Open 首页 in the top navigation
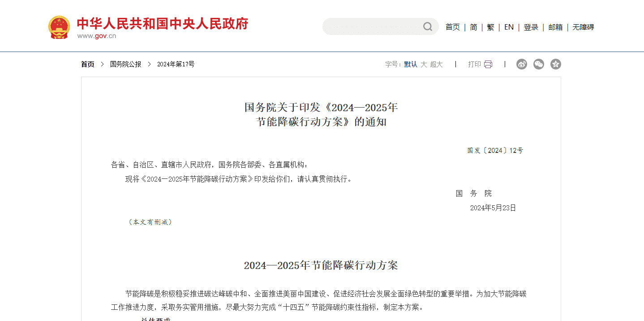Screen dimensions: 644x321 tap(452, 27)
